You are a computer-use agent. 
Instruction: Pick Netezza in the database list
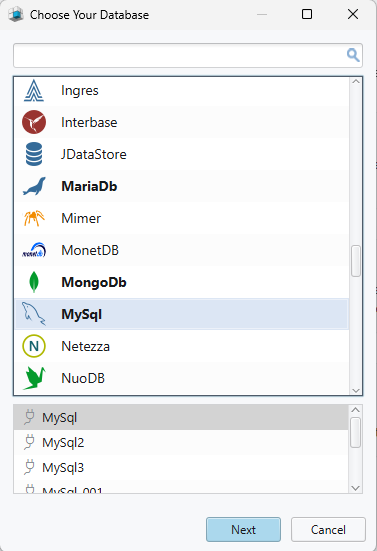[x=182, y=346]
